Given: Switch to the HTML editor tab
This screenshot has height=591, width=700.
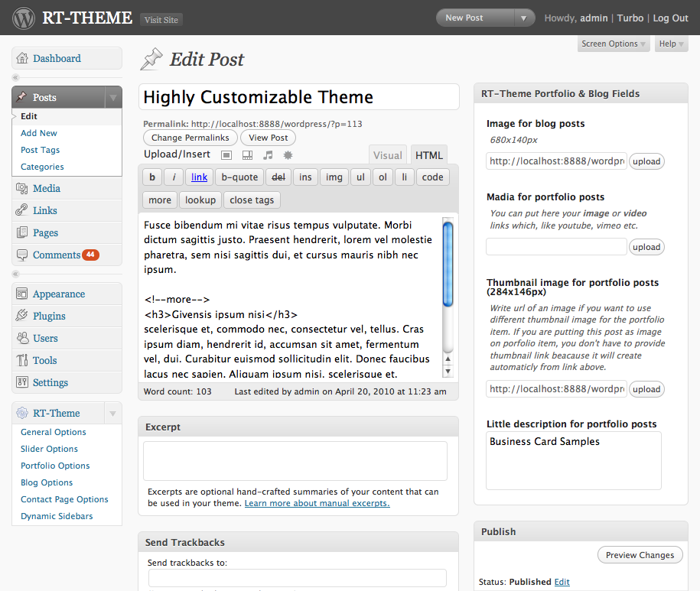Looking at the screenshot, I should [x=429, y=155].
